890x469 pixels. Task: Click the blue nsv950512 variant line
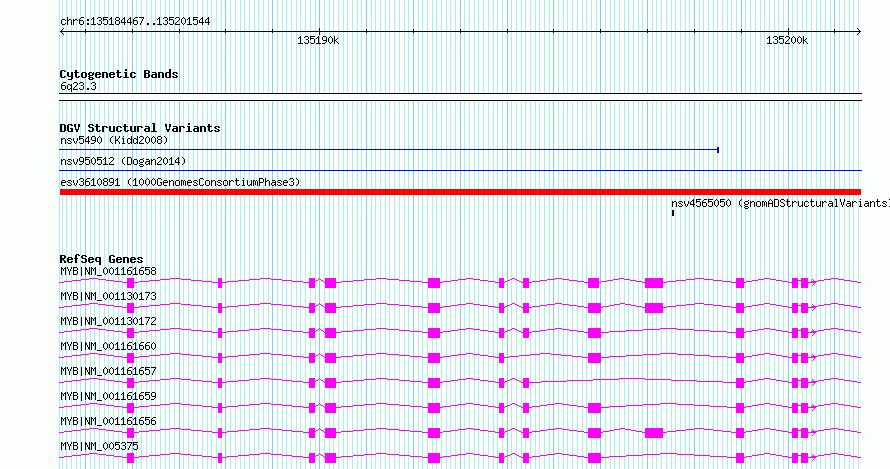coord(460,170)
